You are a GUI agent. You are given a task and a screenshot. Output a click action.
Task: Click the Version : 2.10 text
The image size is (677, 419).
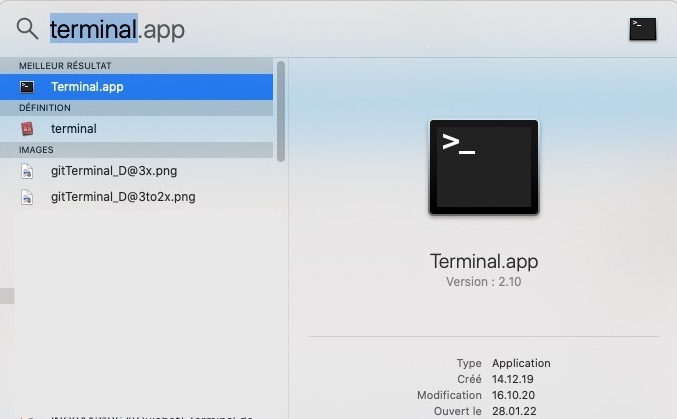483,282
